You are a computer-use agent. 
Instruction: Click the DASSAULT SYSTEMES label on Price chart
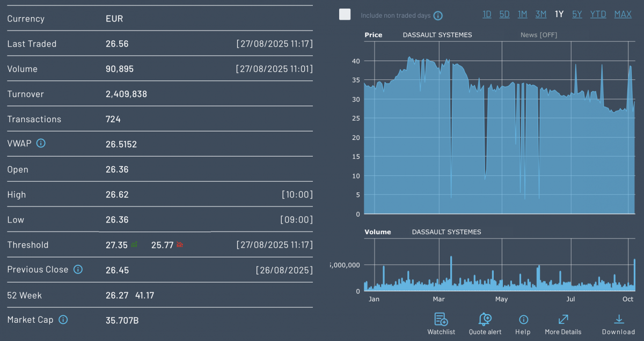pos(437,35)
